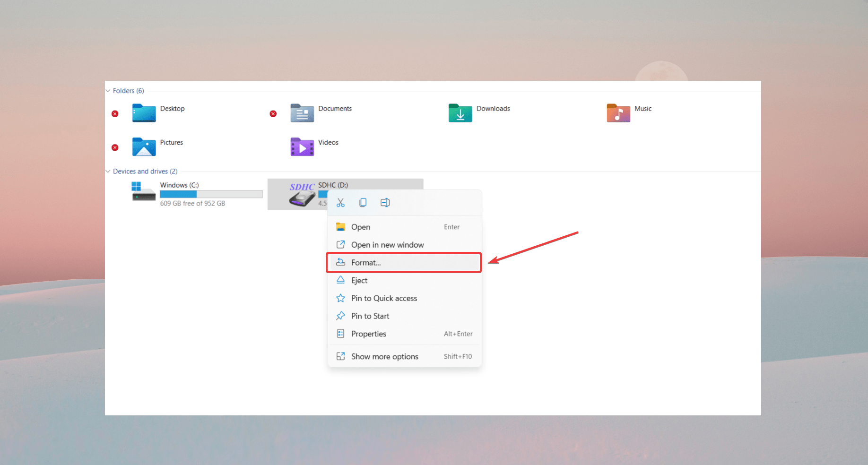Image resolution: width=868 pixels, height=465 pixels.
Task: Choose Format... from the context menu
Action: tap(366, 263)
